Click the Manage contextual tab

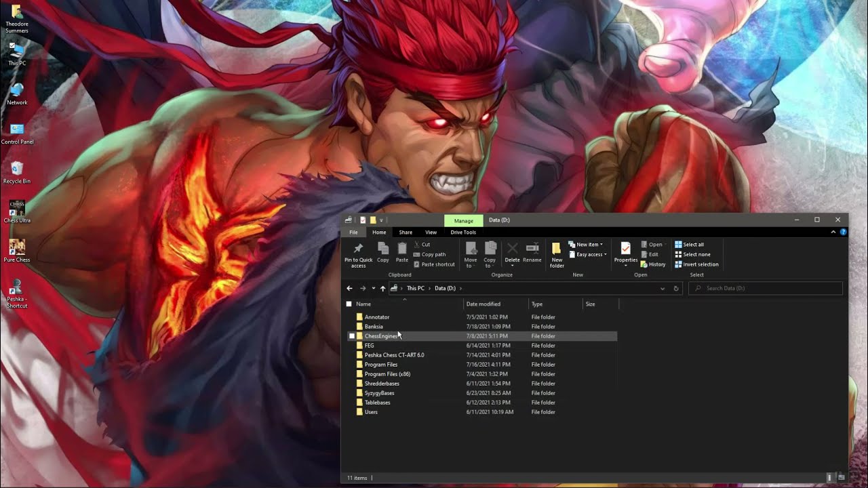[x=464, y=220]
